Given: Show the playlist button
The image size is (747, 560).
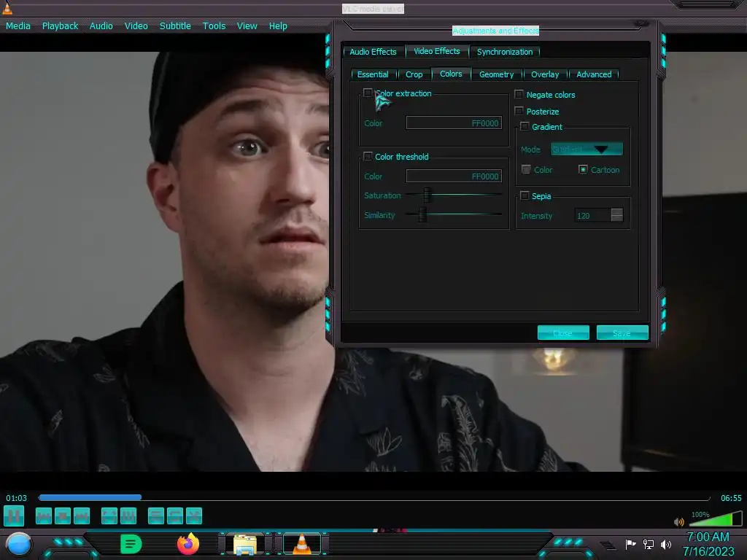Looking at the screenshot, I should [156, 516].
